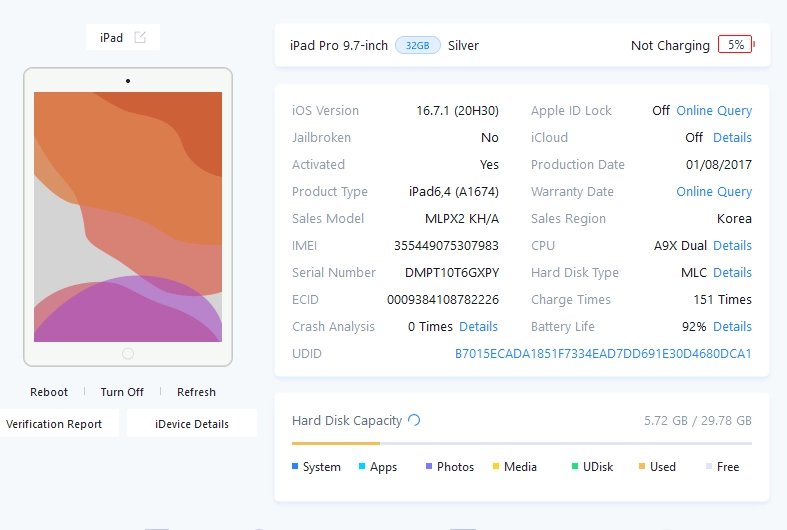
Task: Click the Silver color label
Action: (463, 46)
